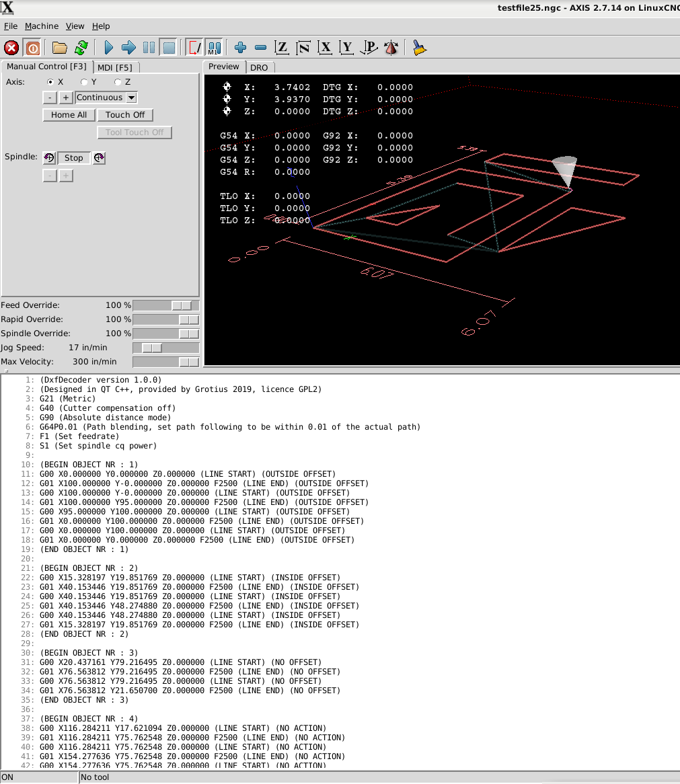Select line 4 G40 cutter compensation off
Image resolution: width=680 pixels, height=784 pixels.
click(x=108, y=409)
